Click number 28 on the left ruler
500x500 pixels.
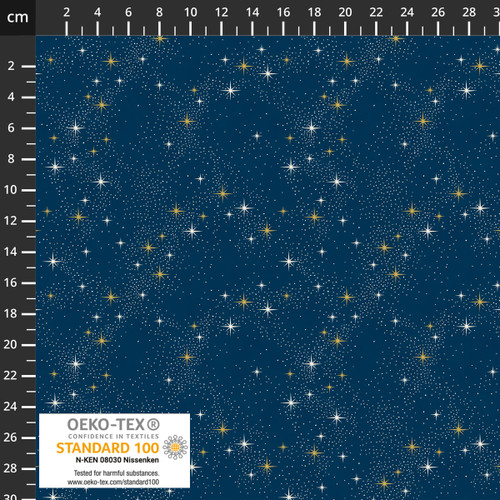coord(10,468)
